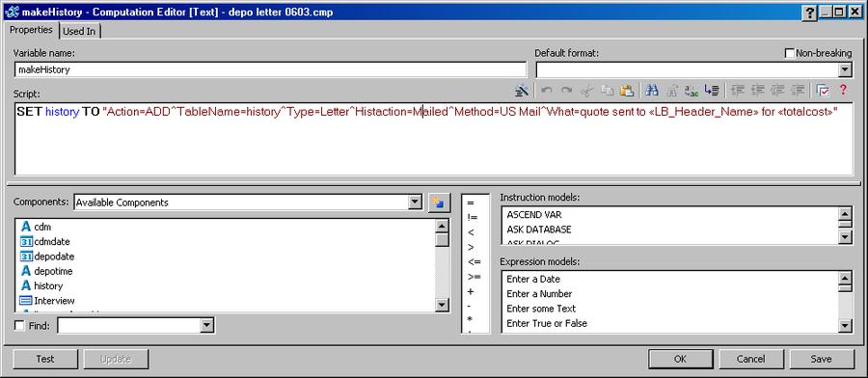Screen dimensions: 868x378
Task: Click the first indent lines icon
Action: coord(737,91)
